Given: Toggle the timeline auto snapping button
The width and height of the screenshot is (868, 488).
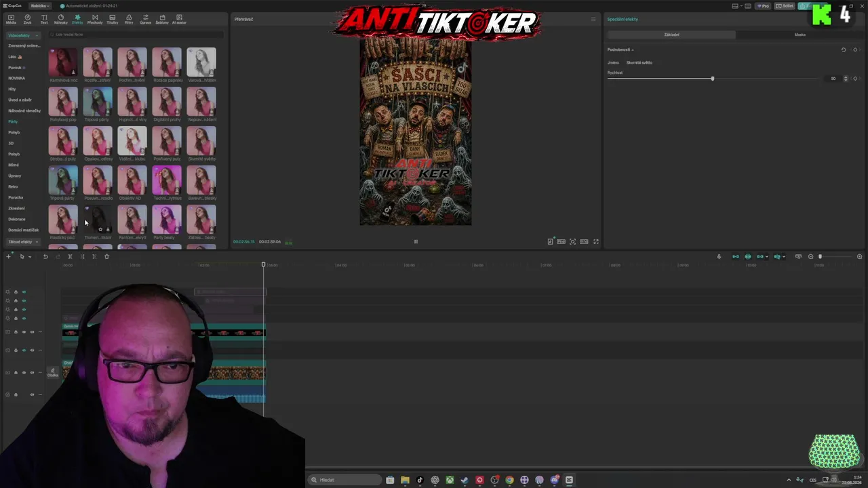Looking at the screenshot, I should 748,257.
